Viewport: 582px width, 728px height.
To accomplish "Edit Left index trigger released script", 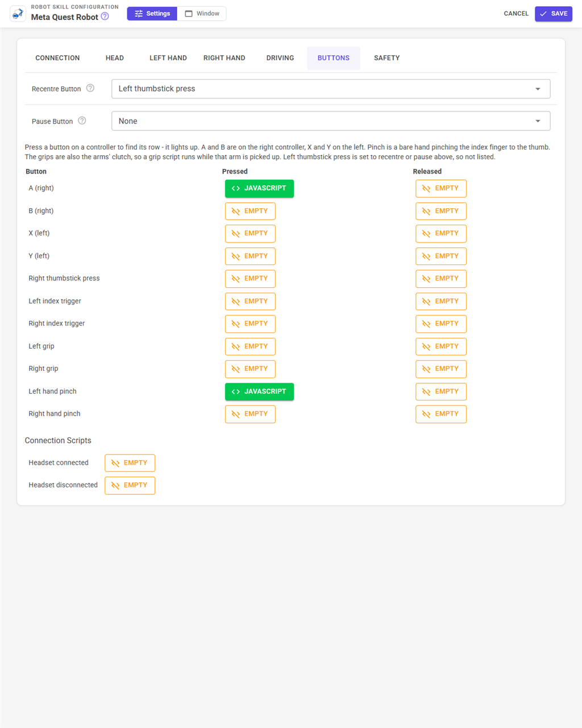I will coord(441,301).
